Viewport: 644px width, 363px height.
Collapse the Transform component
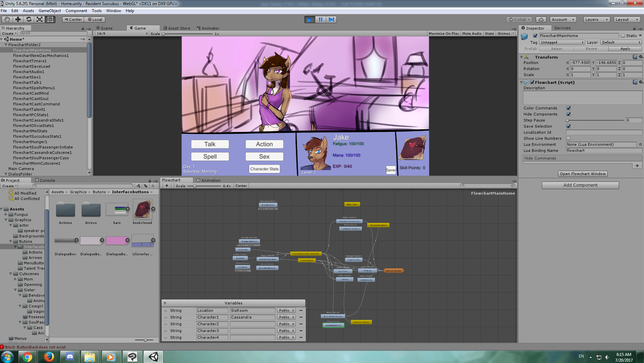522,57
